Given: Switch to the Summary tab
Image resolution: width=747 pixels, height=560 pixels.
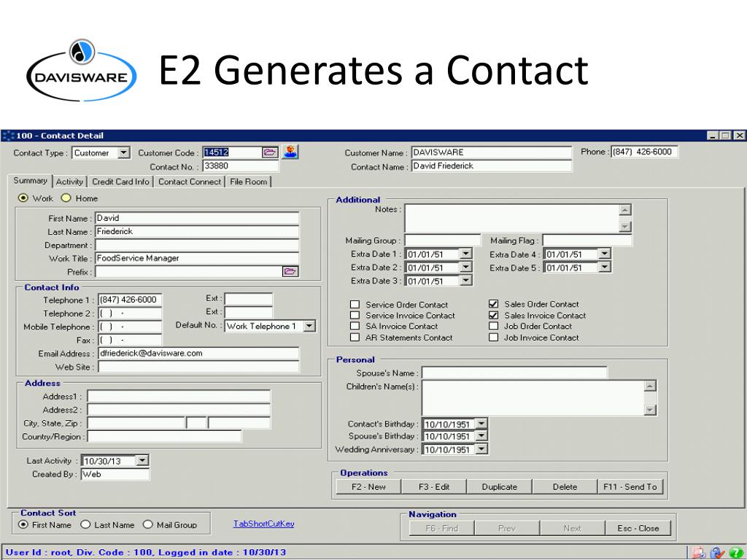Looking at the screenshot, I should tap(30, 181).
